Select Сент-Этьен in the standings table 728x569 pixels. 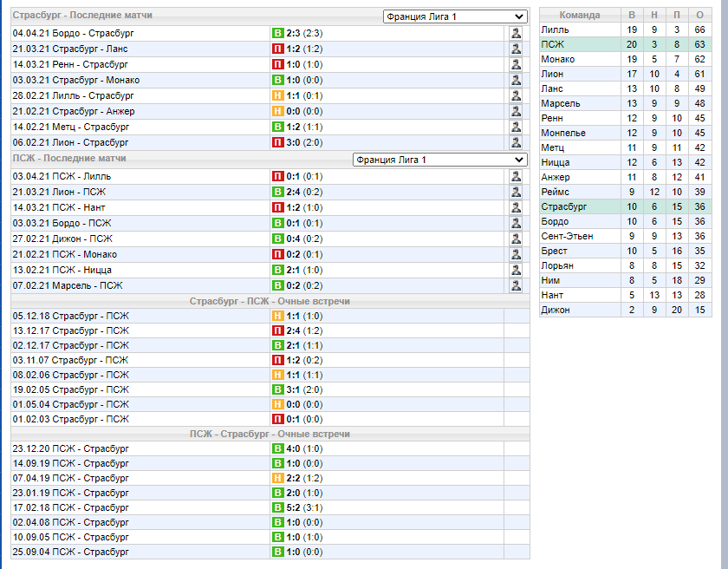[626, 236]
